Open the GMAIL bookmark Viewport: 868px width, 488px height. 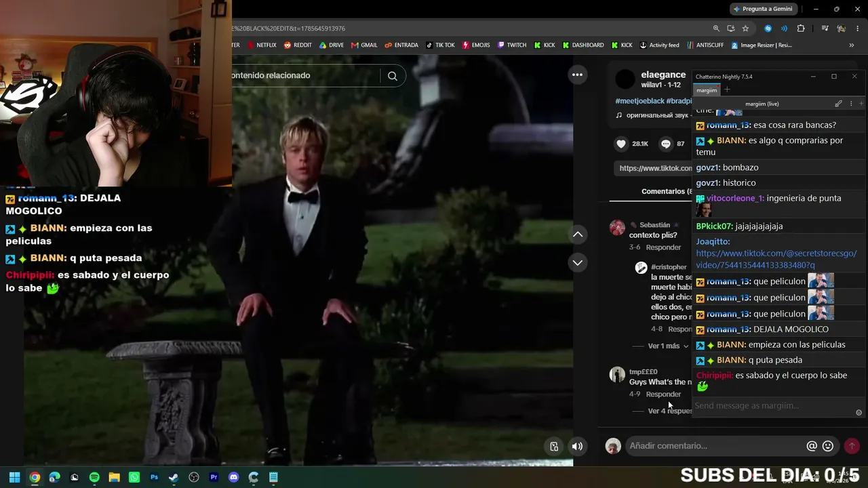[364, 45]
